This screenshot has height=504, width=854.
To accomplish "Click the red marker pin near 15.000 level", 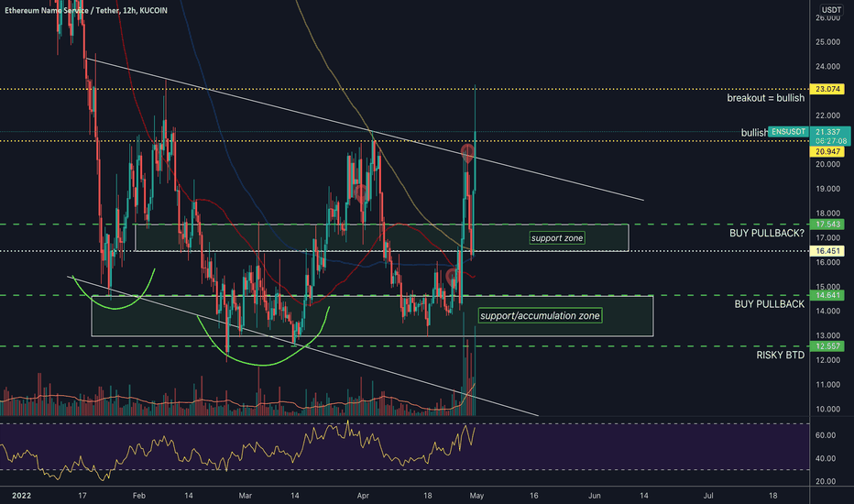I will point(452,278).
